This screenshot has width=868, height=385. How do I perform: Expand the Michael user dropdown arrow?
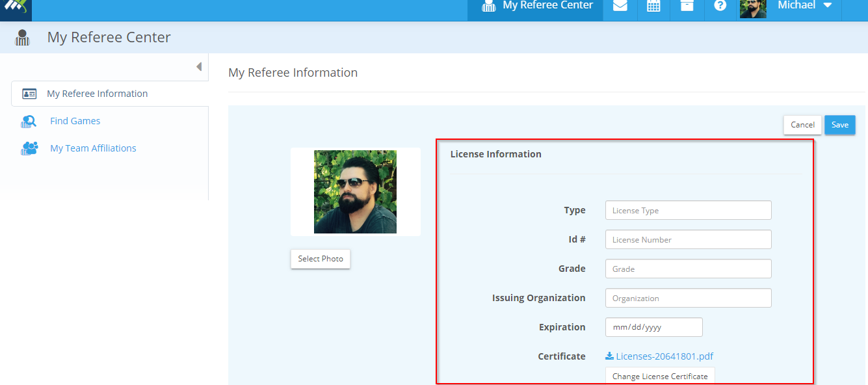pyautogui.click(x=828, y=5)
